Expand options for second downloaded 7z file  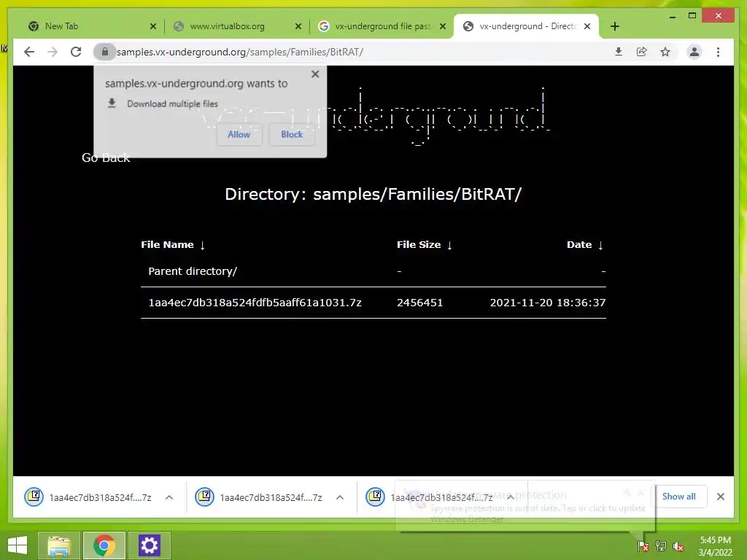pos(340,497)
